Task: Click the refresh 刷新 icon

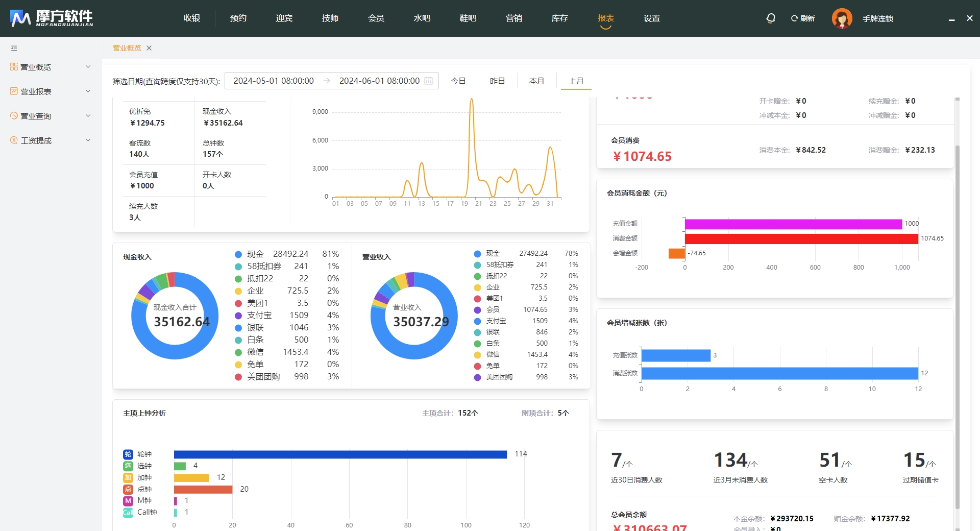Action: pos(795,18)
